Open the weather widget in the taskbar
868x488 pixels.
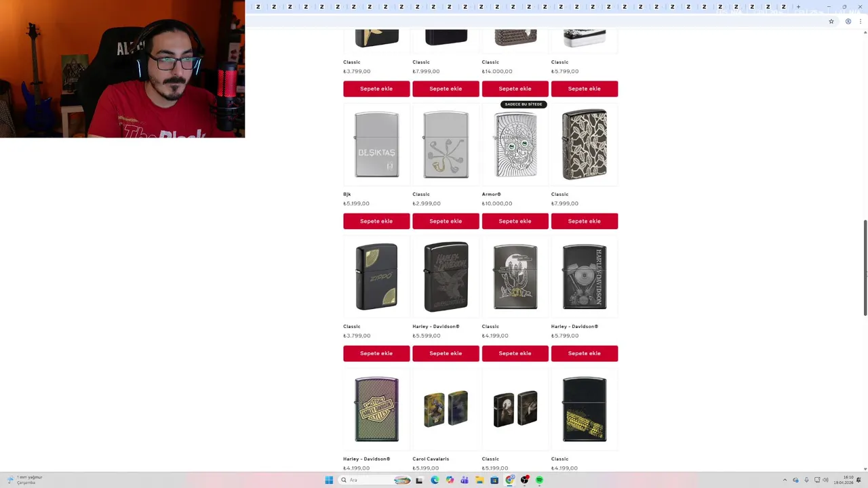coord(24,480)
